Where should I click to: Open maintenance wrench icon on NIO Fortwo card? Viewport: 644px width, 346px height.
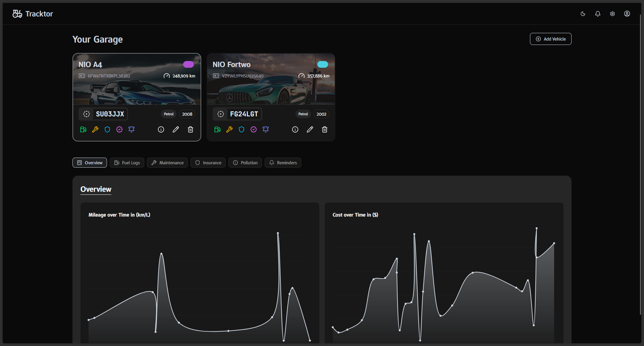click(x=229, y=129)
